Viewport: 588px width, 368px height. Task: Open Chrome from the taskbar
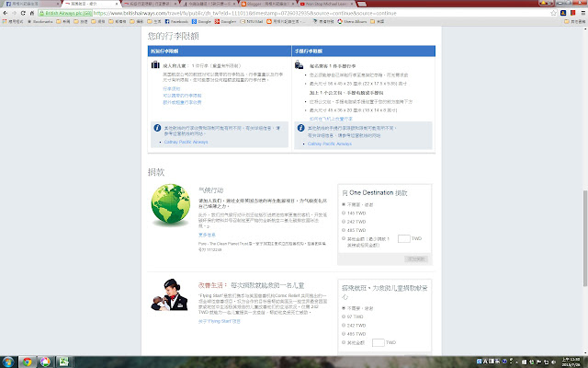click(x=27, y=362)
